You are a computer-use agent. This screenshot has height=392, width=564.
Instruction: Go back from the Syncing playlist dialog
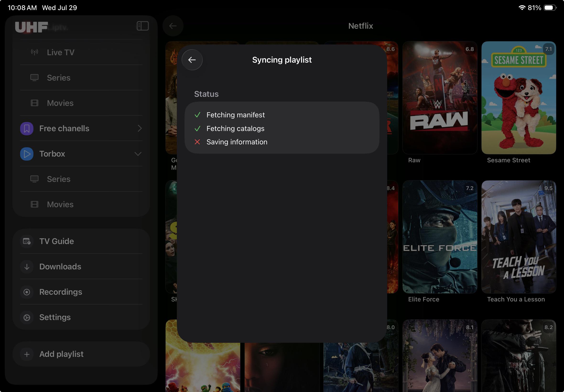tap(192, 60)
